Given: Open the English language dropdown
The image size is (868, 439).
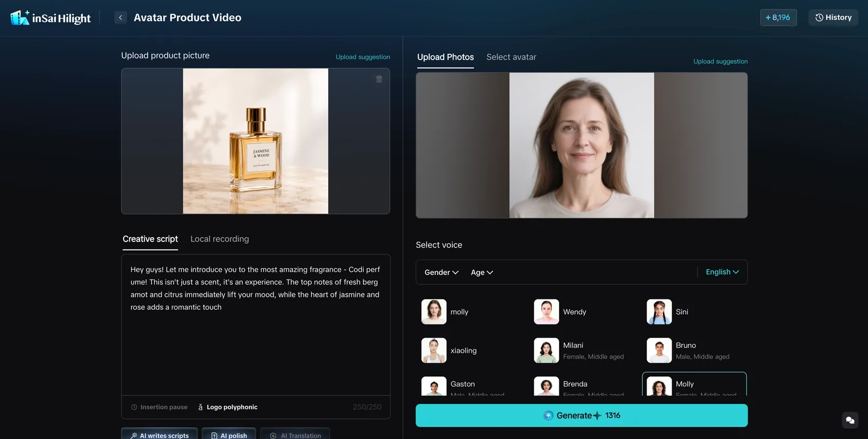Looking at the screenshot, I should tap(722, 272).
